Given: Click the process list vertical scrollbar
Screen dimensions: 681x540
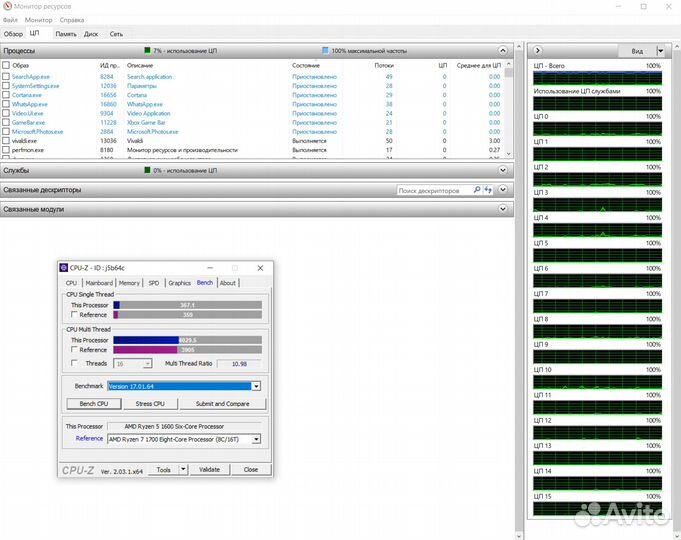Looking at the screenshot, I should (x=509, y=110).
